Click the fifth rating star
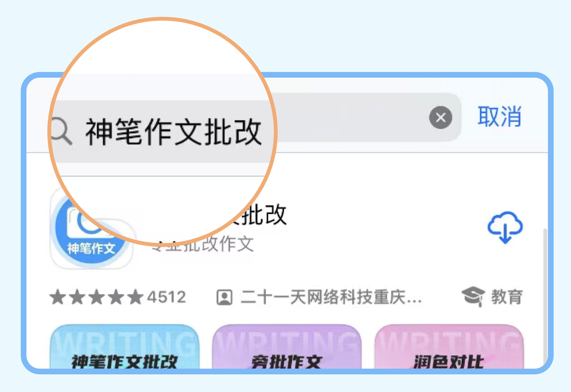571x392 pixels. click(135, 296)
